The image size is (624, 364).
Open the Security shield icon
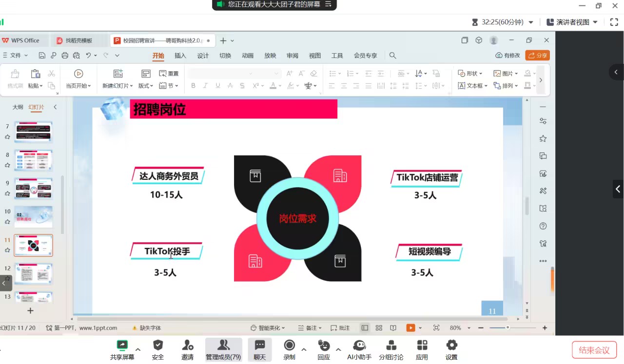point(158,345)
